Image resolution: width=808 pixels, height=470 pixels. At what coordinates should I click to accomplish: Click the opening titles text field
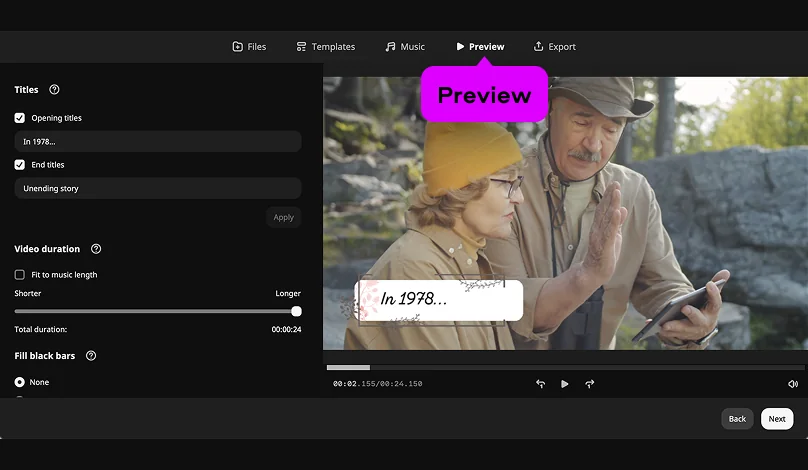click(x=157, y=142)
